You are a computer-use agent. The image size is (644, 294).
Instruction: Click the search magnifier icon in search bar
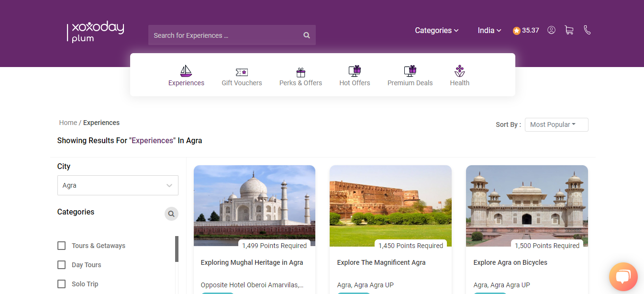pyautogui.click(x=306, y=35)
